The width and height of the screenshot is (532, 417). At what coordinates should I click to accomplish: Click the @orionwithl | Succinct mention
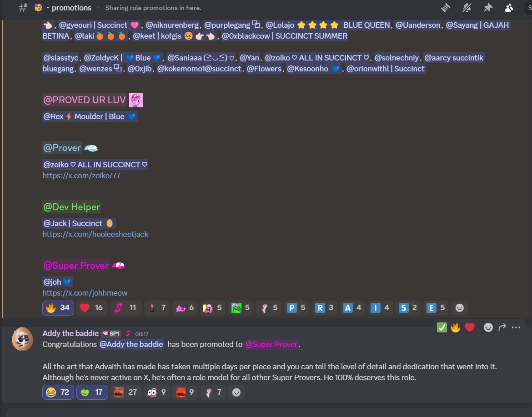[386, 69]
